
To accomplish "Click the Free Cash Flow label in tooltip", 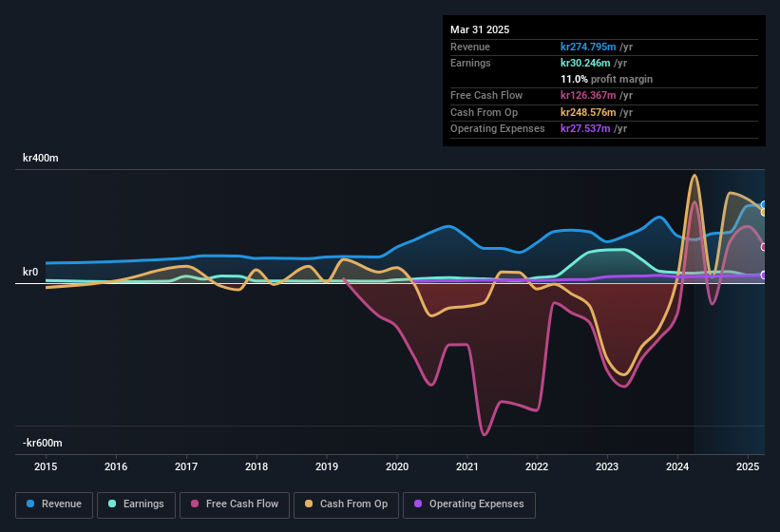I will [486, 95].
